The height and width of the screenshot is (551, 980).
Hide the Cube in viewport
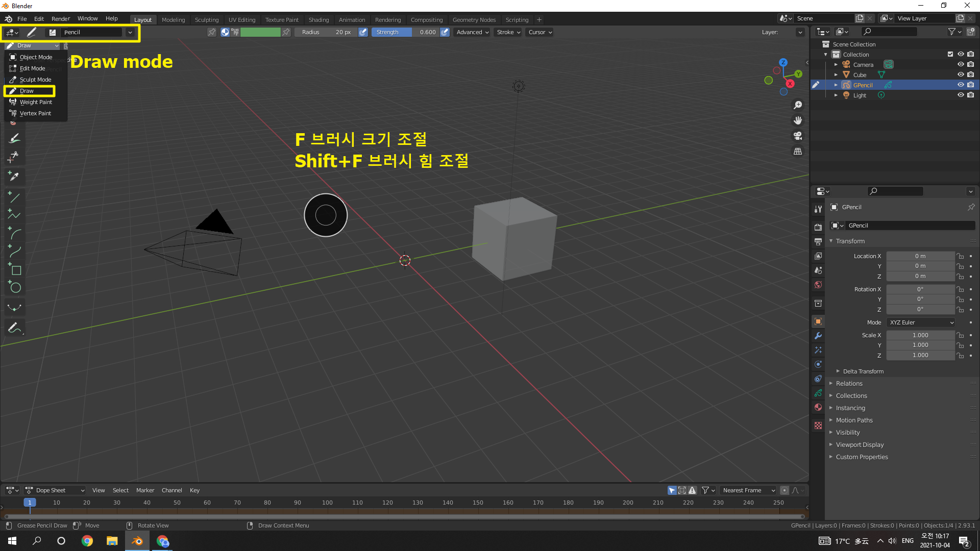pos(961,74)
